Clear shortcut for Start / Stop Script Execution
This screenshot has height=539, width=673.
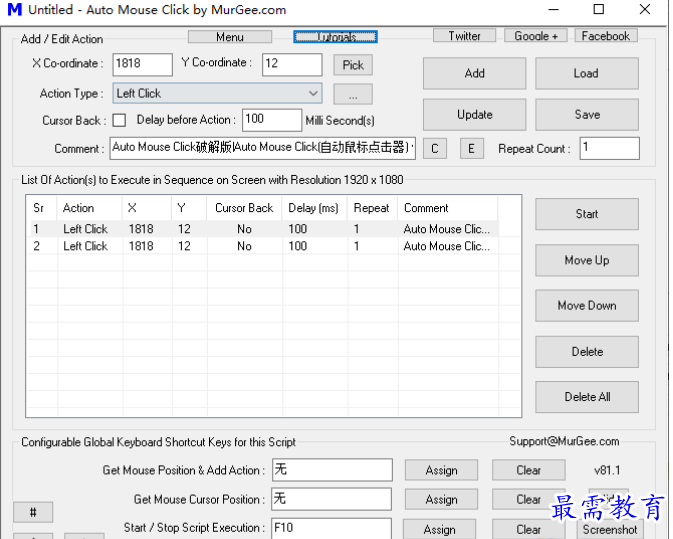point(528,529)
